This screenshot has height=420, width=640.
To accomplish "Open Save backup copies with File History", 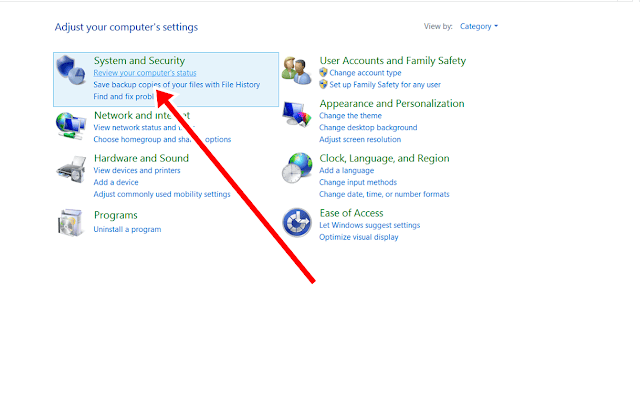I will 177,84.
